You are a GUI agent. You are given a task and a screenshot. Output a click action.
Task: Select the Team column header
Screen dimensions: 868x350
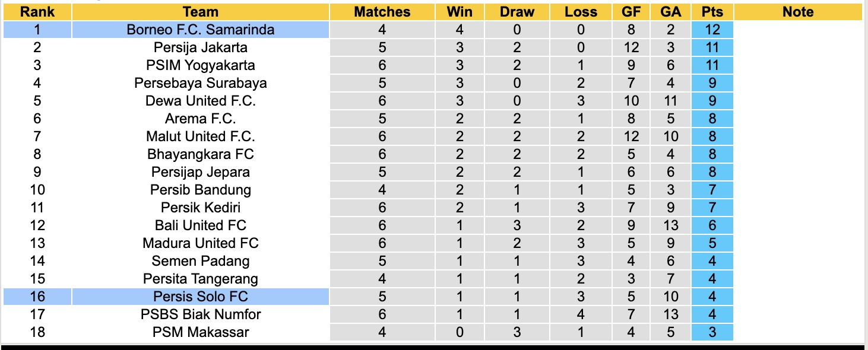pos(201,12)
